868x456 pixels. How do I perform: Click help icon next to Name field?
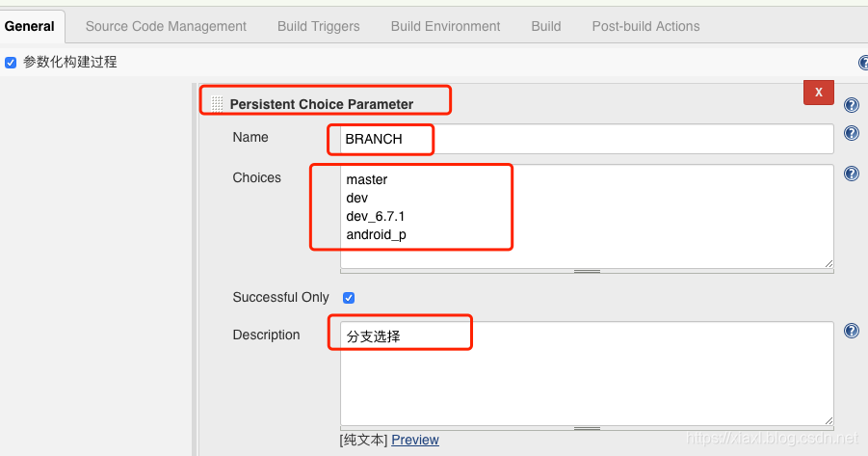852,134
